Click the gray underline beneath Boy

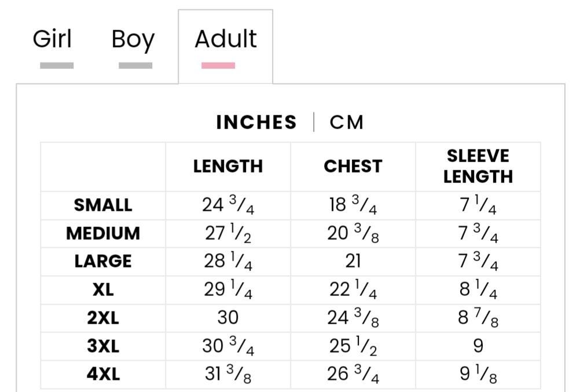coord(135,65)
